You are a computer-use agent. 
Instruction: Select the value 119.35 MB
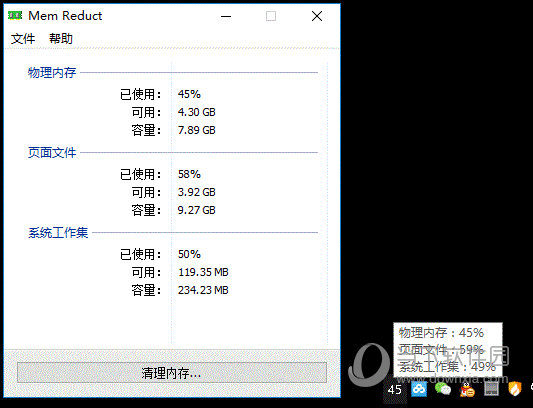point(203,272)
